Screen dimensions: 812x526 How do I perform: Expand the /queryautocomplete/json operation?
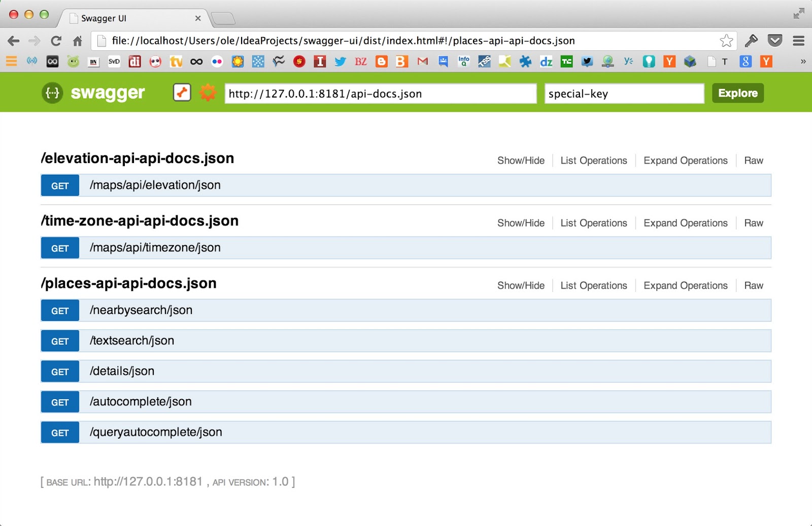pos(406,432)
